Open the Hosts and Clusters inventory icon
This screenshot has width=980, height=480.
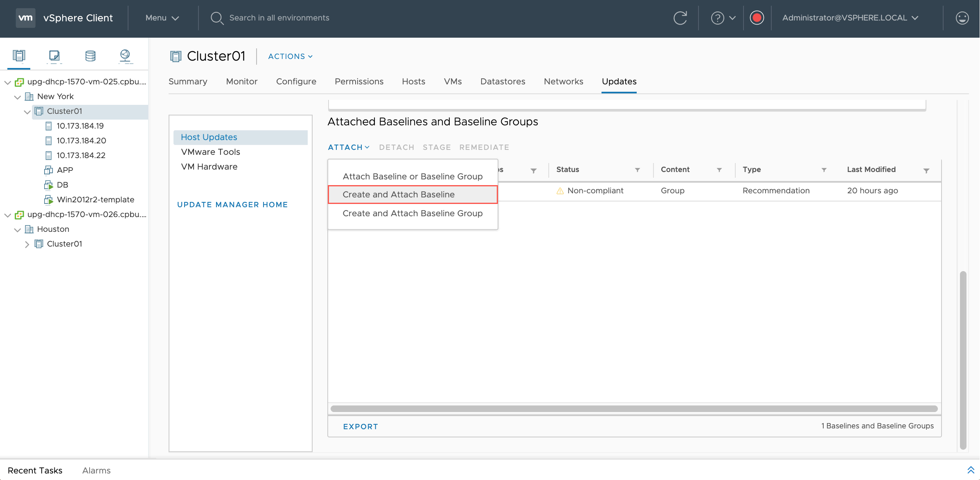point(19,55)
